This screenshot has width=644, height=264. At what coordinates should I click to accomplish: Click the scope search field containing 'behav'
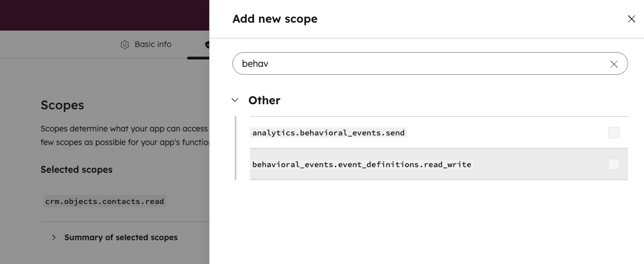pos(420,63)
